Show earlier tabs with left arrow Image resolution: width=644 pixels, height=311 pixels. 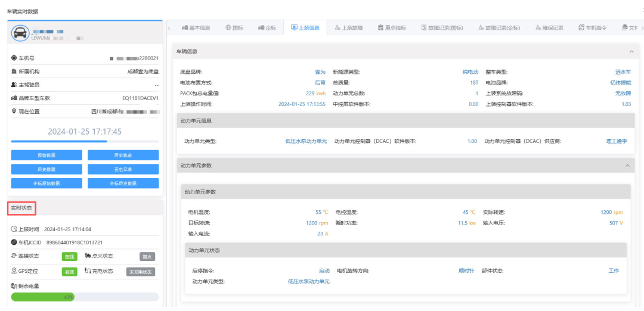point(169,27)
